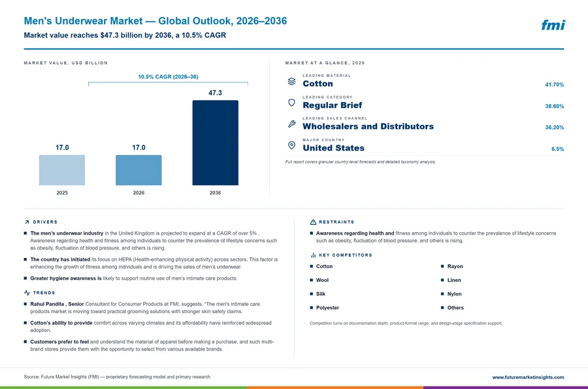Click the TRENDS section heading
Screen dimensions: 588x389
44,293
